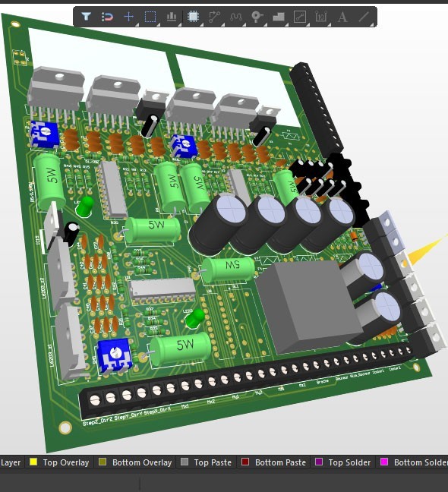Activate the Top Paste layer tab
The width and height of the screenshot is (448, 492).
click(x=207, y=462)
